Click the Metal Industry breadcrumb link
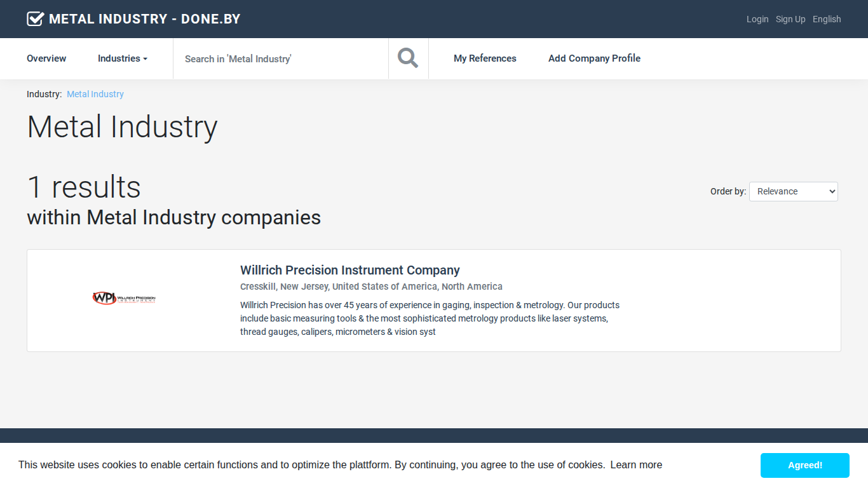Viewport: 868px width, 488px height. [95, 94]
